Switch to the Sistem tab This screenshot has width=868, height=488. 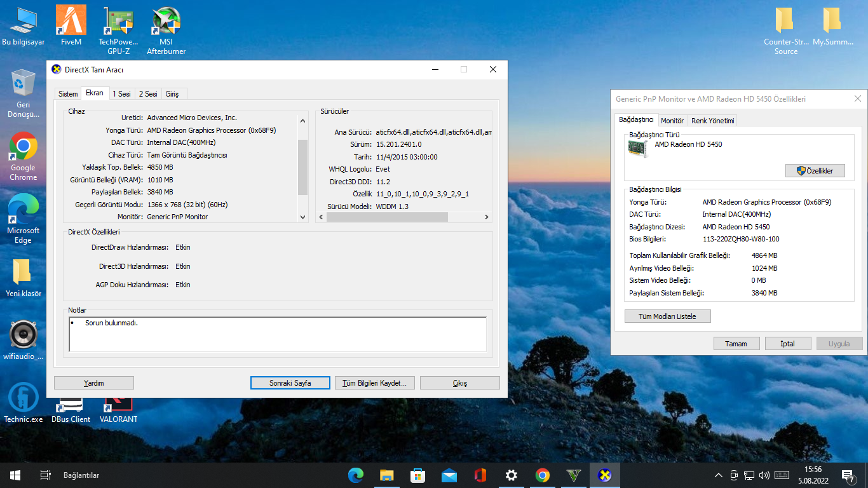click(68, 94)
